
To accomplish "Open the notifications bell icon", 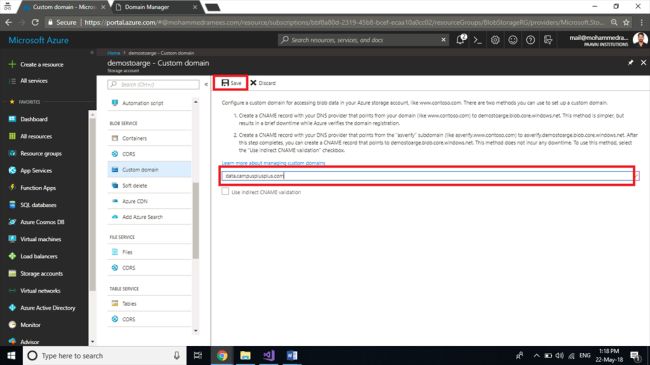I will click(460, 40).
